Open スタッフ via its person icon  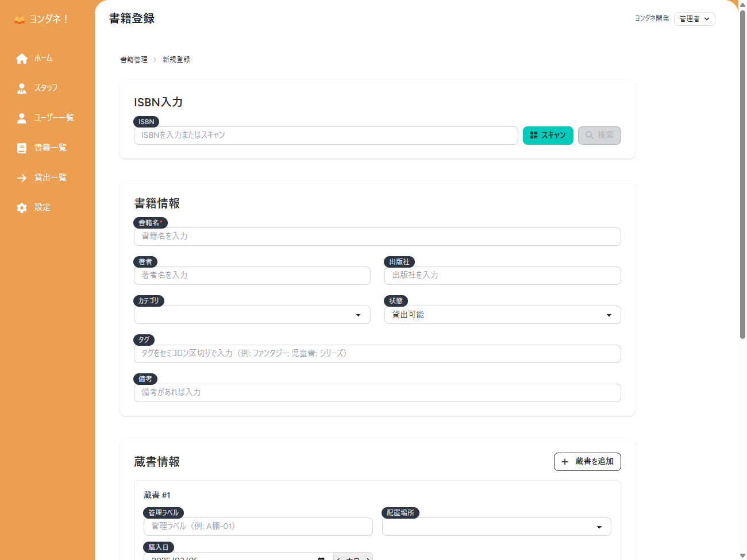22,88
